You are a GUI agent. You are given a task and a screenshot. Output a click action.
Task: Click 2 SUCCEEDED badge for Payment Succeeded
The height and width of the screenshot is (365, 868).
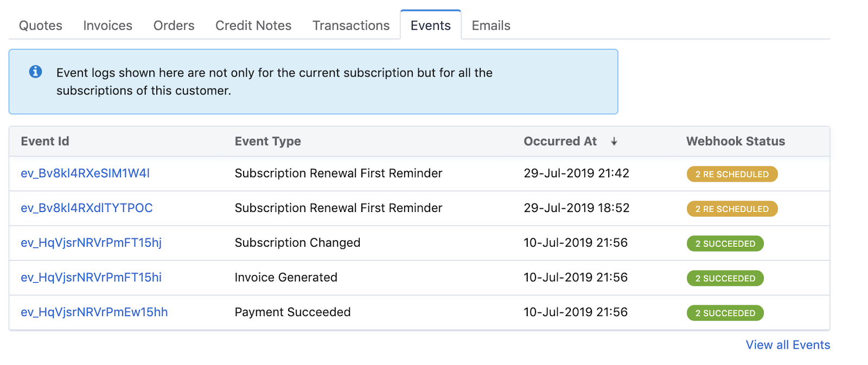[725, 313]
